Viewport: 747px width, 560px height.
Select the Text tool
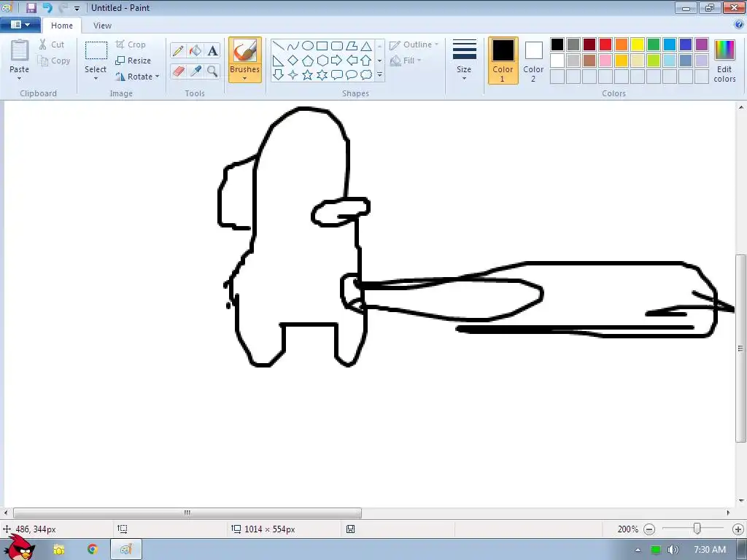point(212,50)
